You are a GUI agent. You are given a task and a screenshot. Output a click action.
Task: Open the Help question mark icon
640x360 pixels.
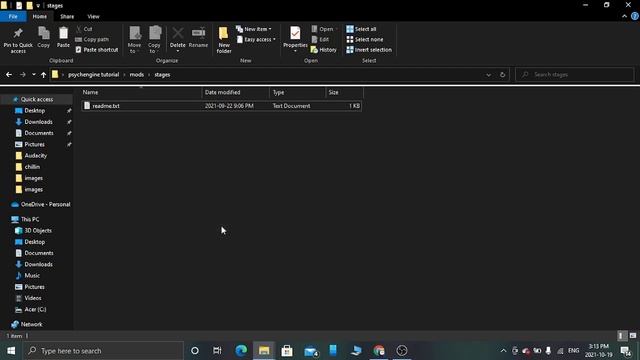[x=635, y=16]
